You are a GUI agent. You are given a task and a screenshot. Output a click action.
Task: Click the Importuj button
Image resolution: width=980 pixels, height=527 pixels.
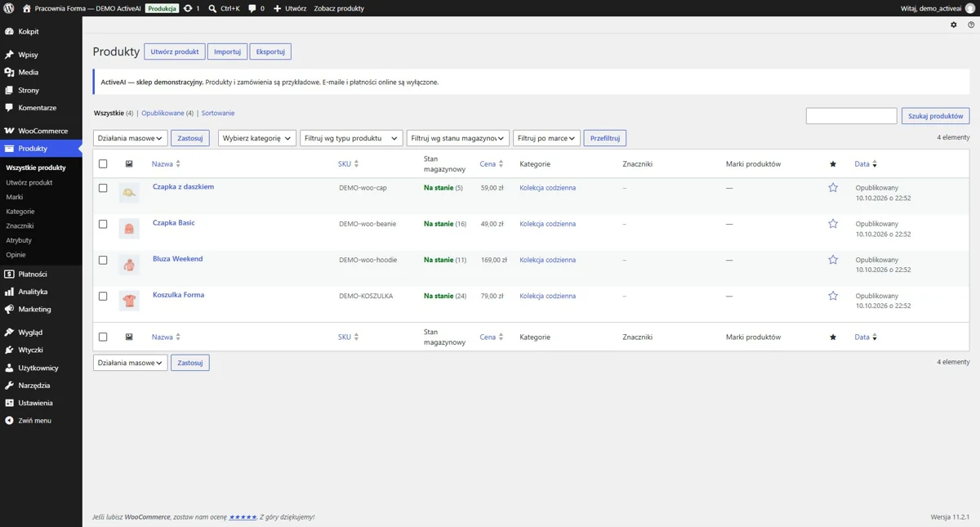coord(227,51)
